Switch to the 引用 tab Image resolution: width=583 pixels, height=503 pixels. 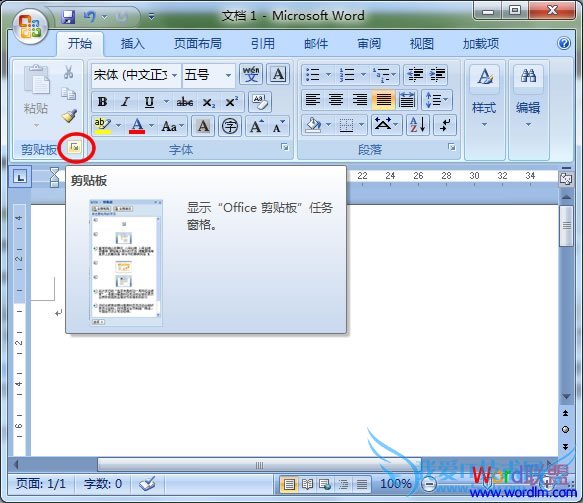(262, 44)
